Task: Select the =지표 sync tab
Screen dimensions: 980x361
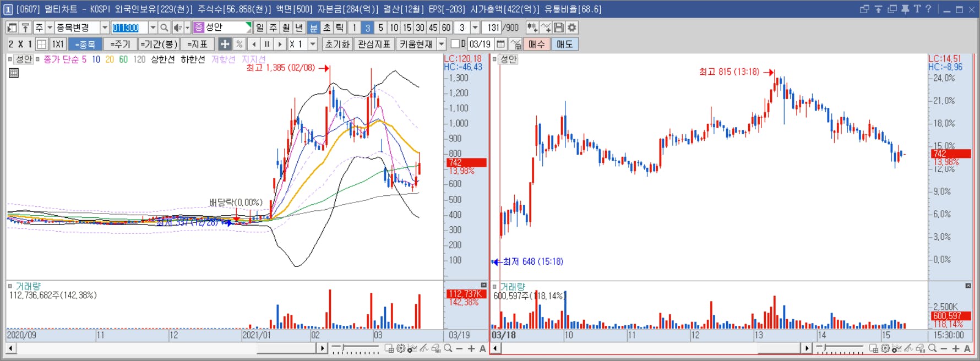Action: pos(197,44)
